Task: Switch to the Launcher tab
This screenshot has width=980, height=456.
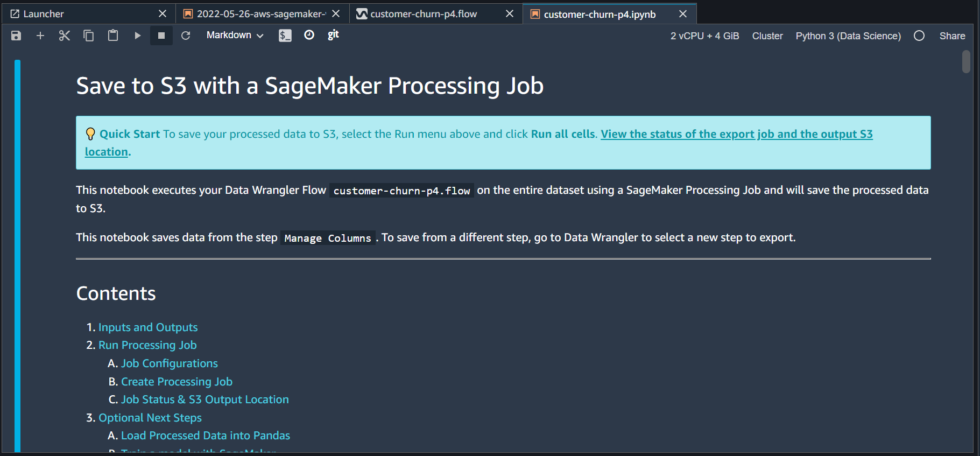Action: coord(89,14)
